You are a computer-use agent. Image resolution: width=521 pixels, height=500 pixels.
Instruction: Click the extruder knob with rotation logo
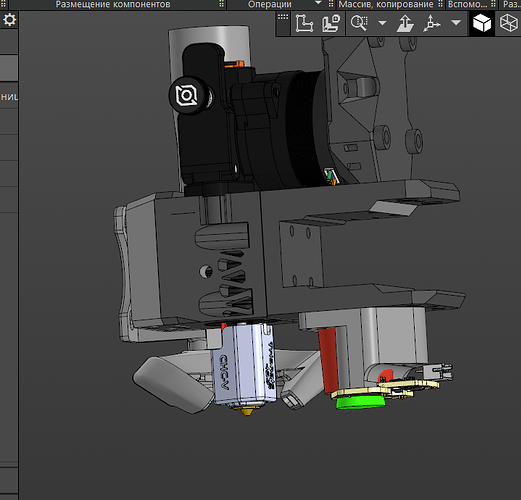(x=188, y=96)
